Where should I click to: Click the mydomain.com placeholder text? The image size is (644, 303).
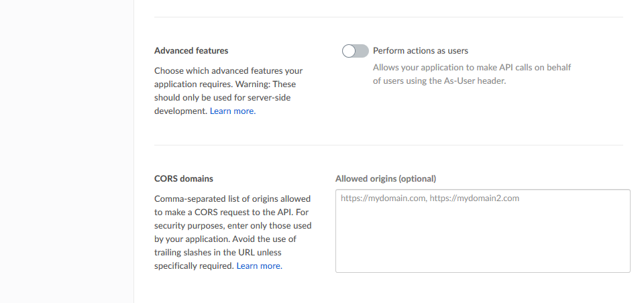429,198
